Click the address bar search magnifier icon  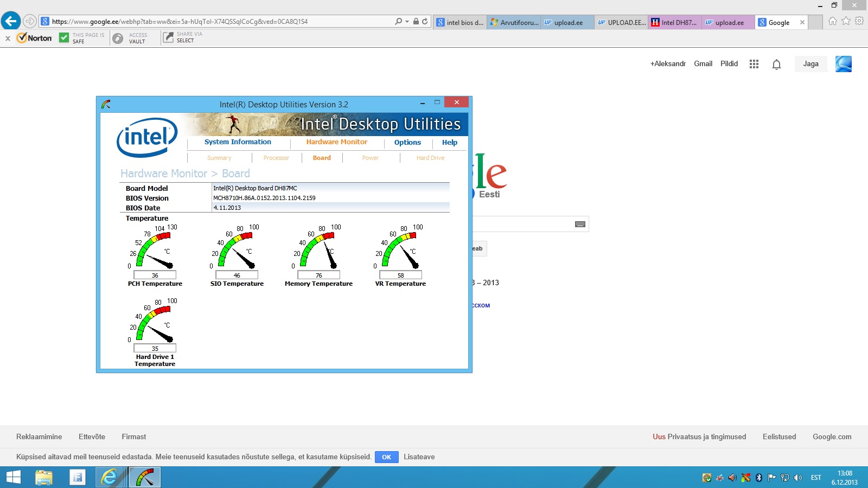click(x=399, y=22)
